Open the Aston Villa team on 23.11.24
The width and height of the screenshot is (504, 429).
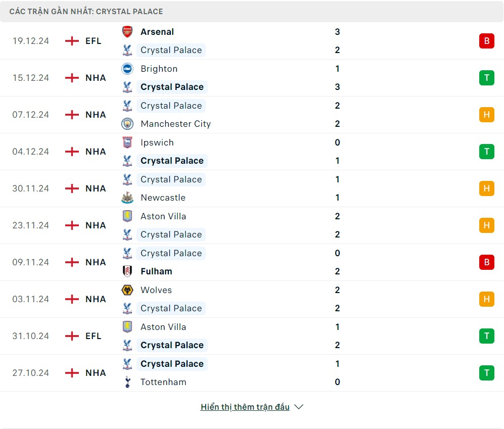coord(163,216)
